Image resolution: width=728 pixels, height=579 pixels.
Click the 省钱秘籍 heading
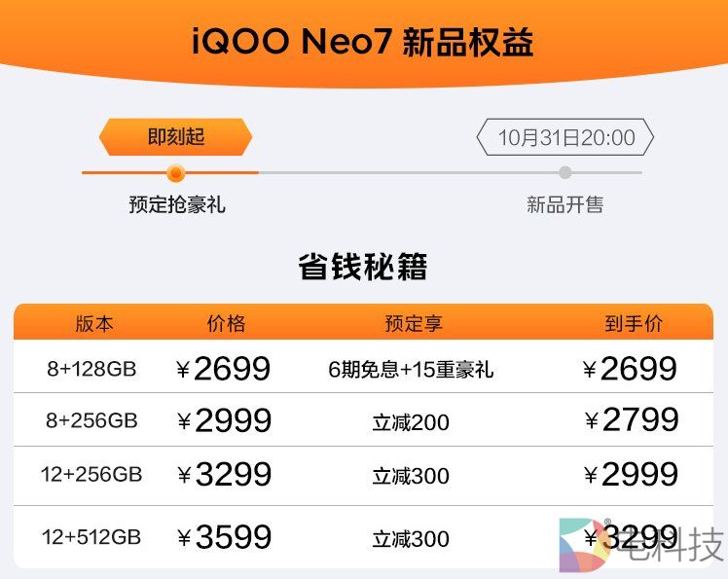(363, 267)
